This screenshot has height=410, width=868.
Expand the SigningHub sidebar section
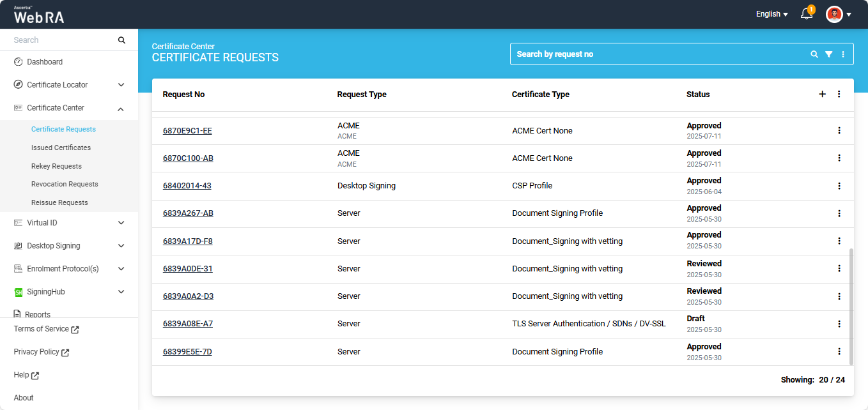click(x=121, y=292)
